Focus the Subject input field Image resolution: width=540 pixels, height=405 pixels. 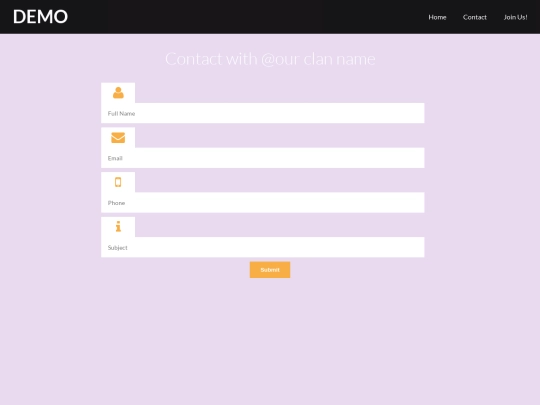[x=263, y=247]
